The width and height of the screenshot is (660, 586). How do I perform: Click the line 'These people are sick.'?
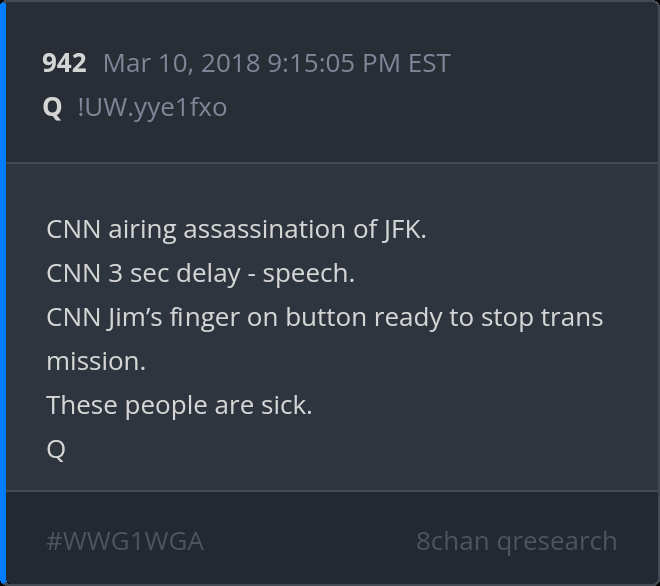tap(179, 405)
